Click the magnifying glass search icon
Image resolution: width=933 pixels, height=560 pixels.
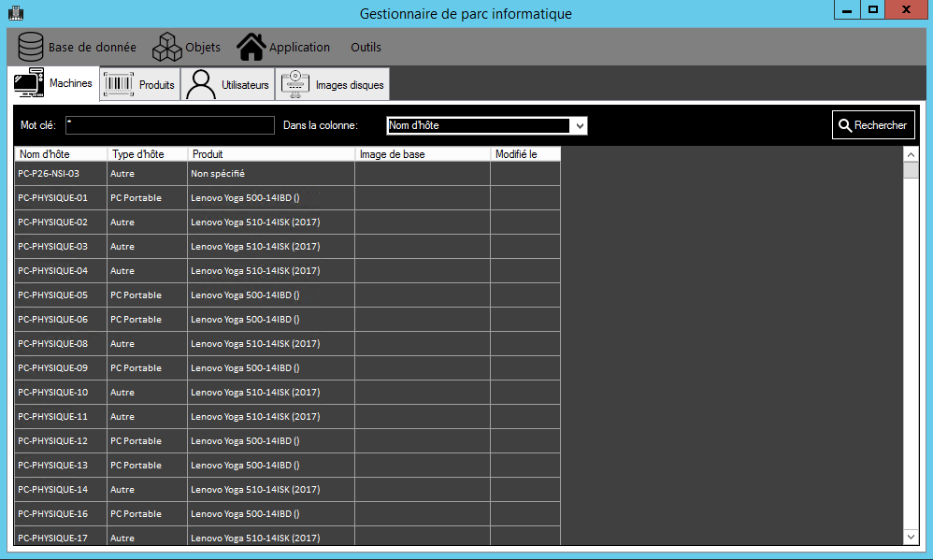[x=845, y=125]
